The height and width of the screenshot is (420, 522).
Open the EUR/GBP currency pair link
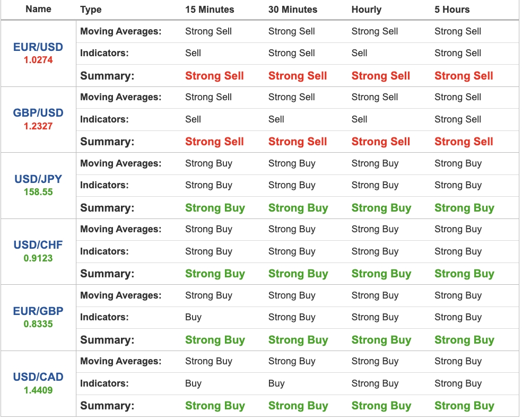38,311
